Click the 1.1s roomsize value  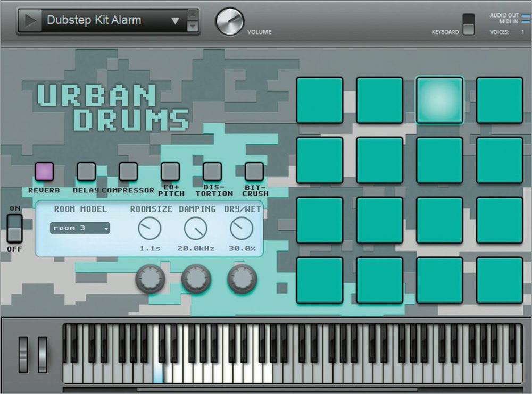pos(149,248)
